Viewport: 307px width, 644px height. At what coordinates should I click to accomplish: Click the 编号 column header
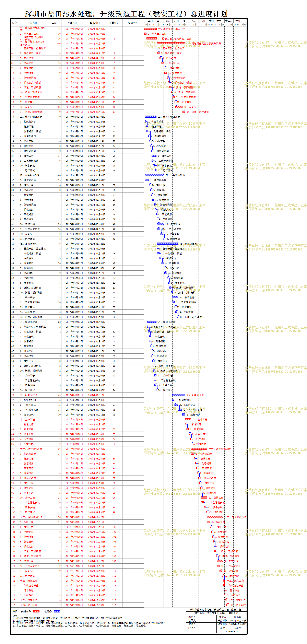(14, 23)
